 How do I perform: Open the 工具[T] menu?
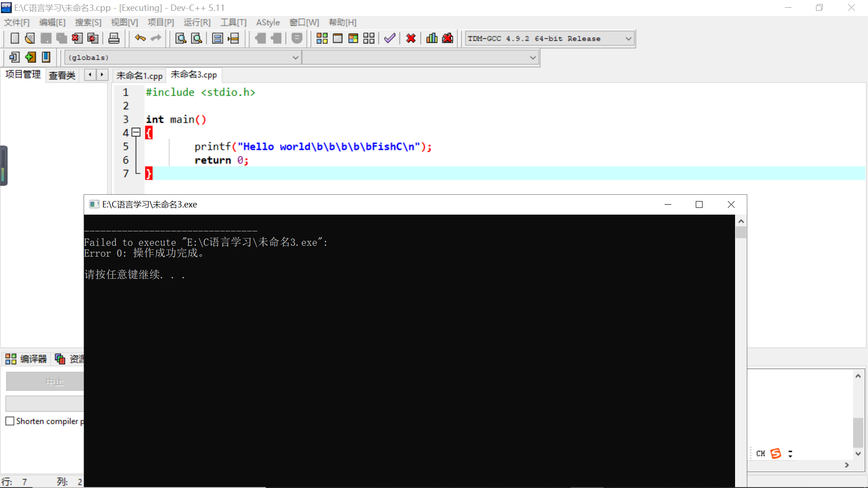(x=233, y=23)
